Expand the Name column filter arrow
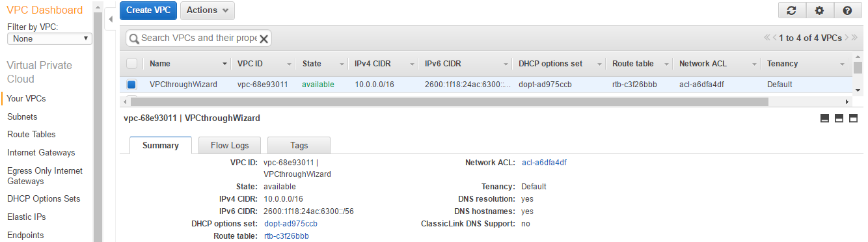 click(225, 64)
